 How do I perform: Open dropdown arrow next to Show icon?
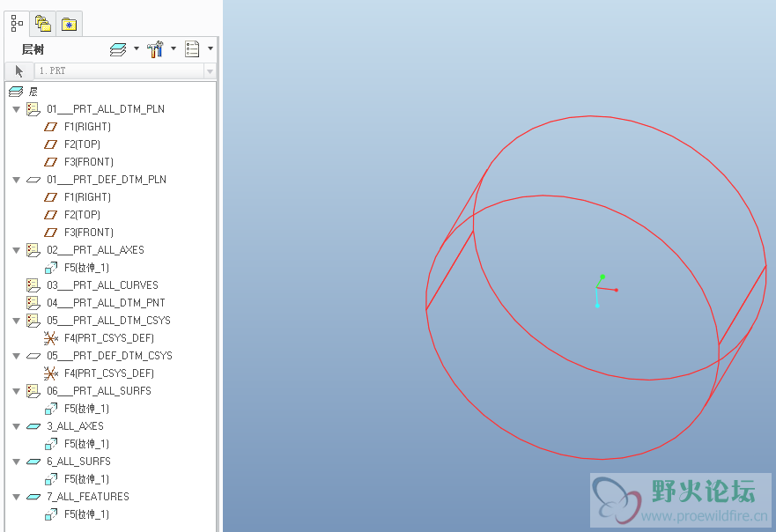tap(211, 48)
